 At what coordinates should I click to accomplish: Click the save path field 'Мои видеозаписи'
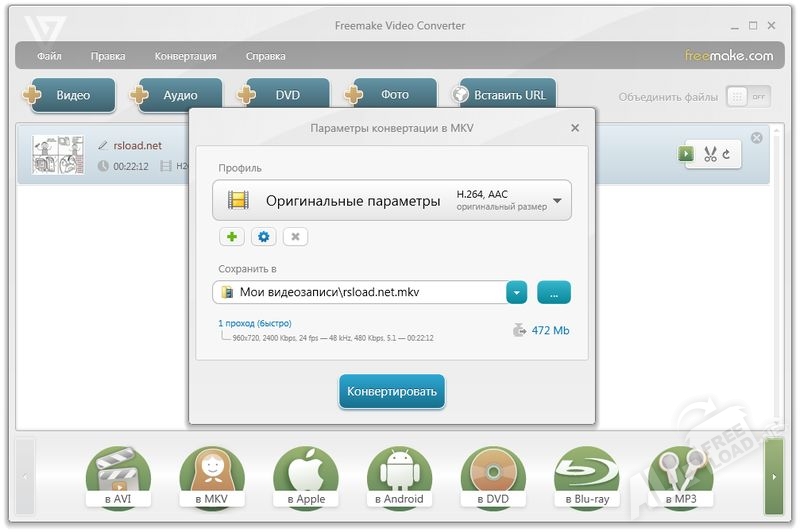click(x=360, y=292)
